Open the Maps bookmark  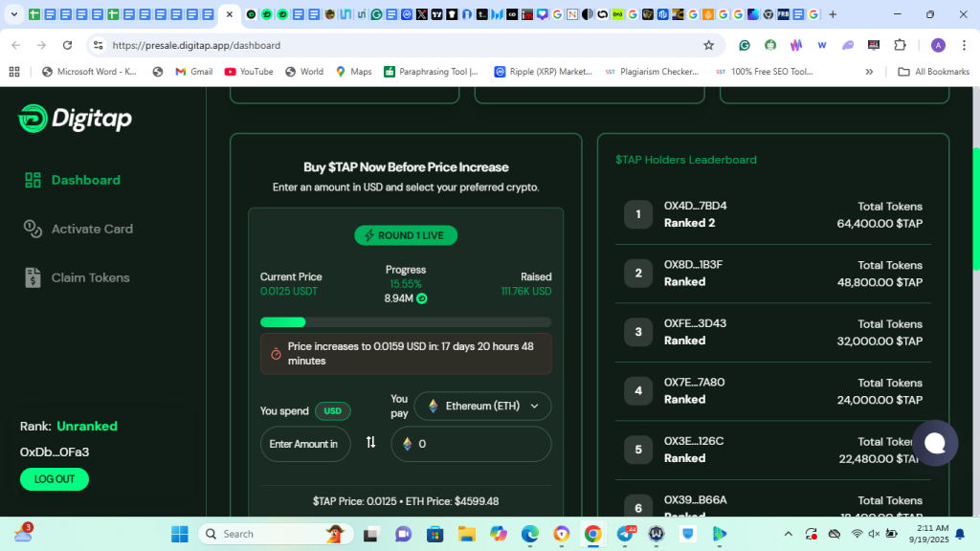click(354, 72)
